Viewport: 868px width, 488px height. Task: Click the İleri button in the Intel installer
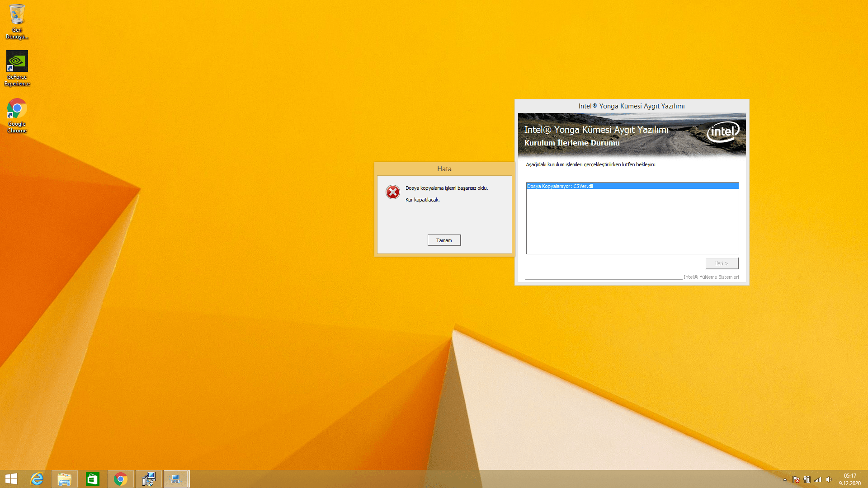722,263
